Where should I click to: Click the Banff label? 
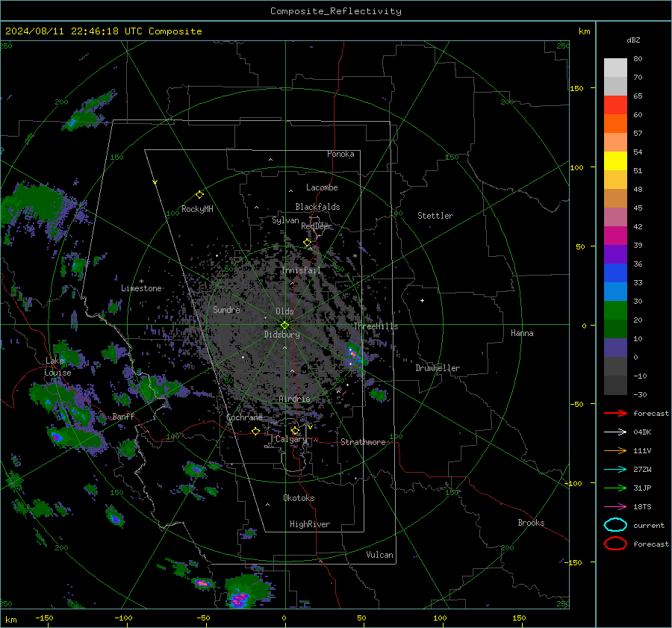123,416
